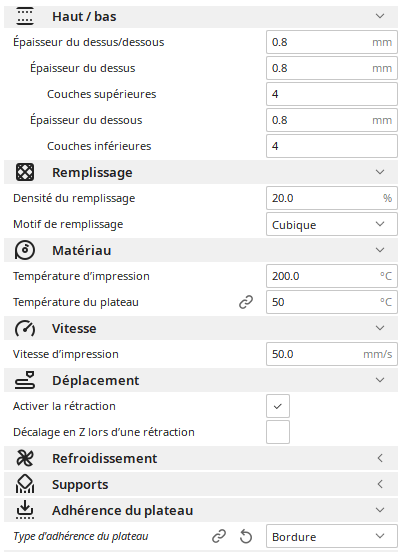
Task: Click the Refroidissement fan icon
Action: [25, 458]
